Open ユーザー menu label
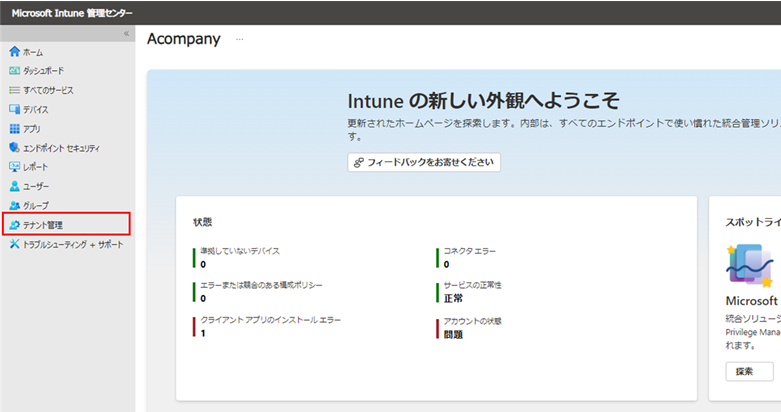 pyautogui.click(x=36, y=186)
